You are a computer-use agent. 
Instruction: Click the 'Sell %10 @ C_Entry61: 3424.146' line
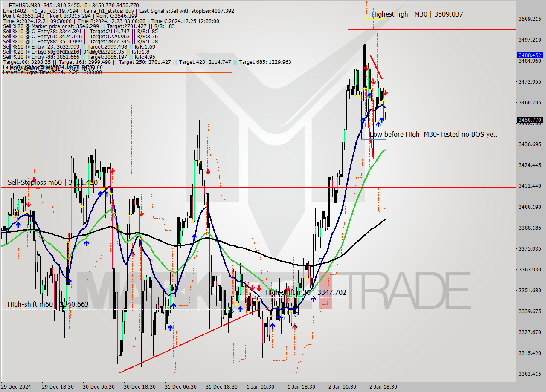point(80,36)
